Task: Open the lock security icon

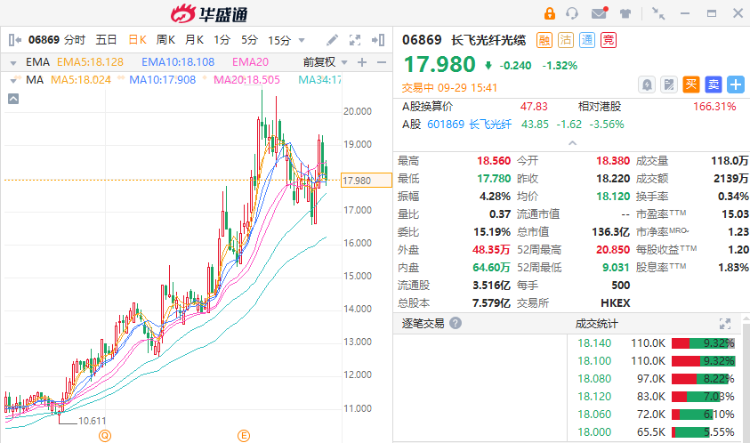Action: pyautogui.click(x=550, y=13)
